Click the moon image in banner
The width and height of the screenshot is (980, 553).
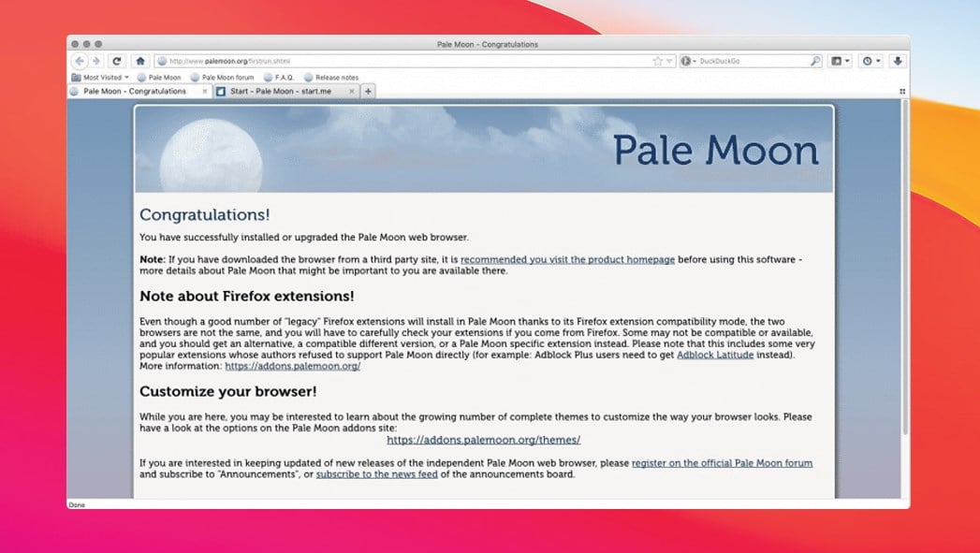[x=211, y=155]
